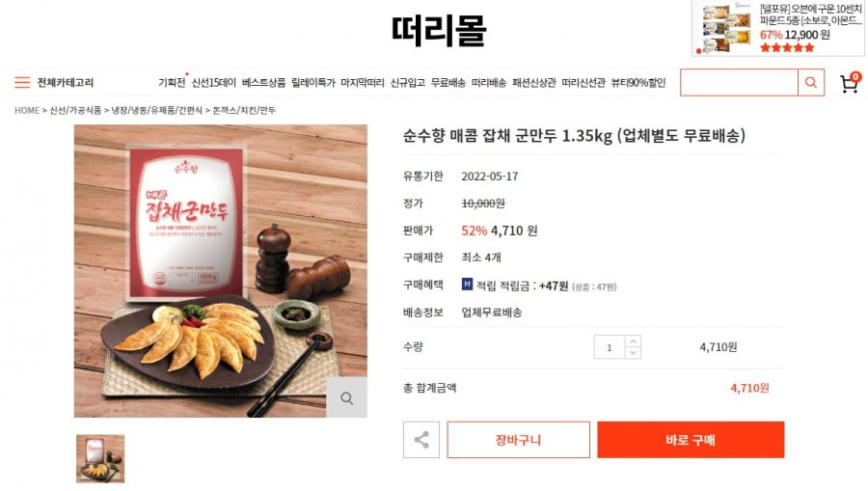The height and width of the screenshot is (491, 868).
Task: Click the search magnifier button
Action: pos(811,83)
